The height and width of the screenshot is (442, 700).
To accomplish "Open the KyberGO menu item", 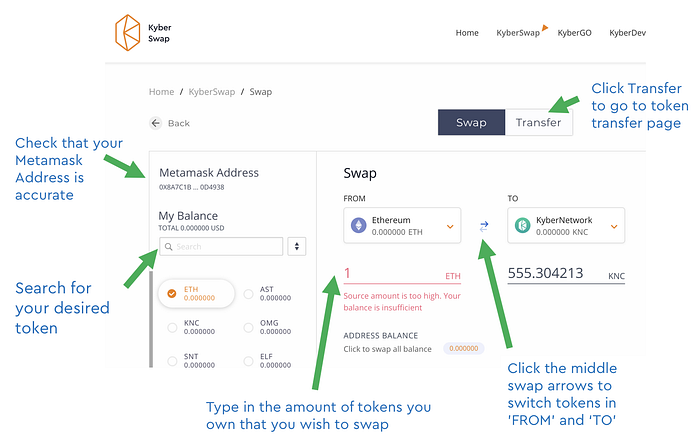I will coord(574,33).
